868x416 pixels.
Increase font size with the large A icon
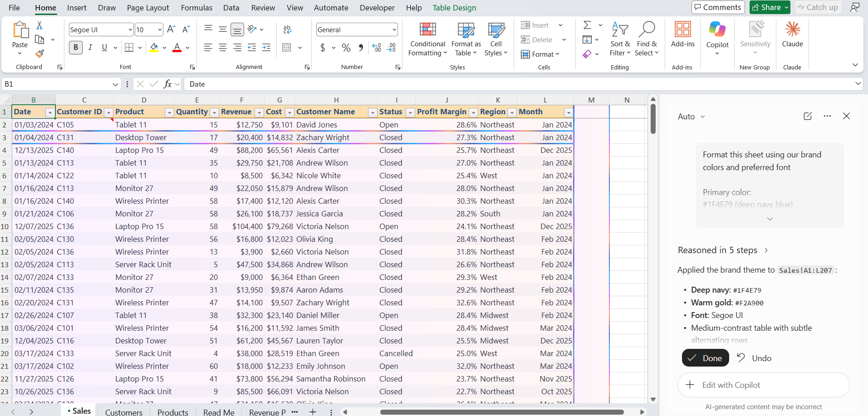[171, 29]
